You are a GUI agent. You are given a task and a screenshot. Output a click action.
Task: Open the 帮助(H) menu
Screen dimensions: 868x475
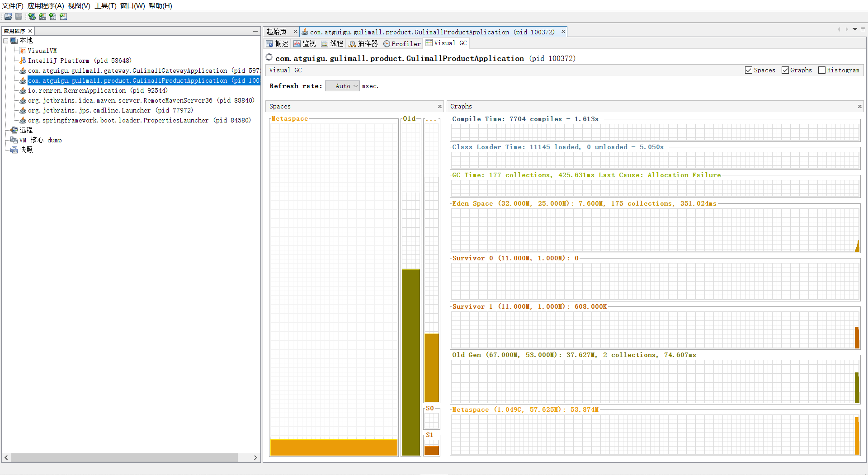tap(160, 6)
